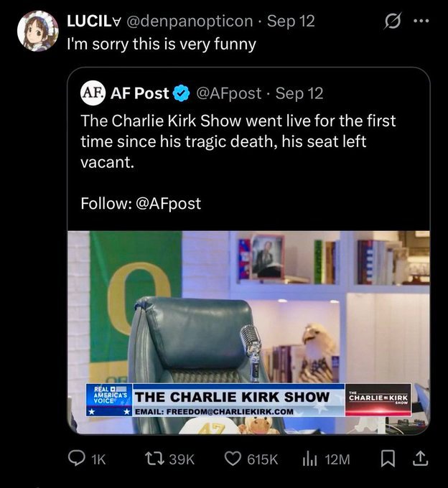The height and width of the screenshot is (488, 448).
Task: Open the AF Post logo avatar
Action: (x=91, y=93)
